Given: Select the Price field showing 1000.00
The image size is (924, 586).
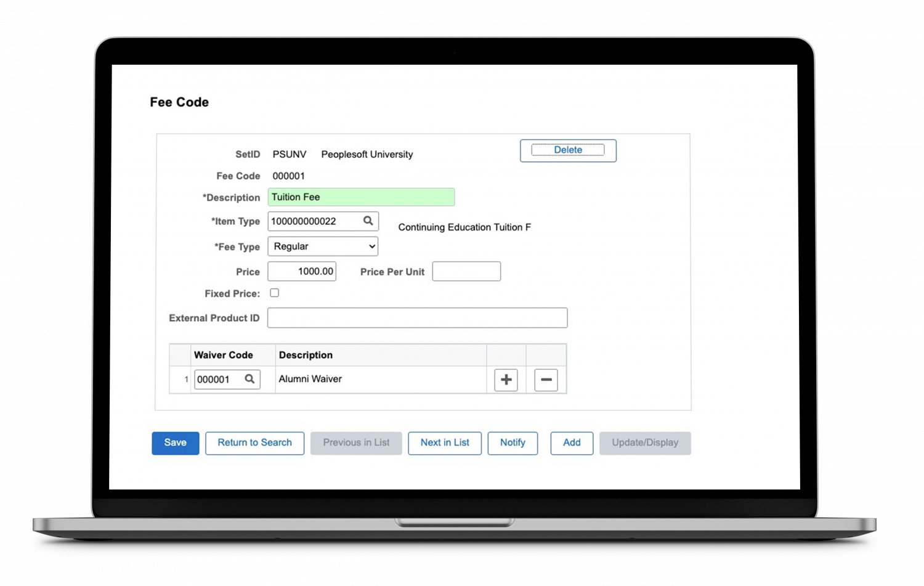Looking at the screenshot, I should (302, 272).
